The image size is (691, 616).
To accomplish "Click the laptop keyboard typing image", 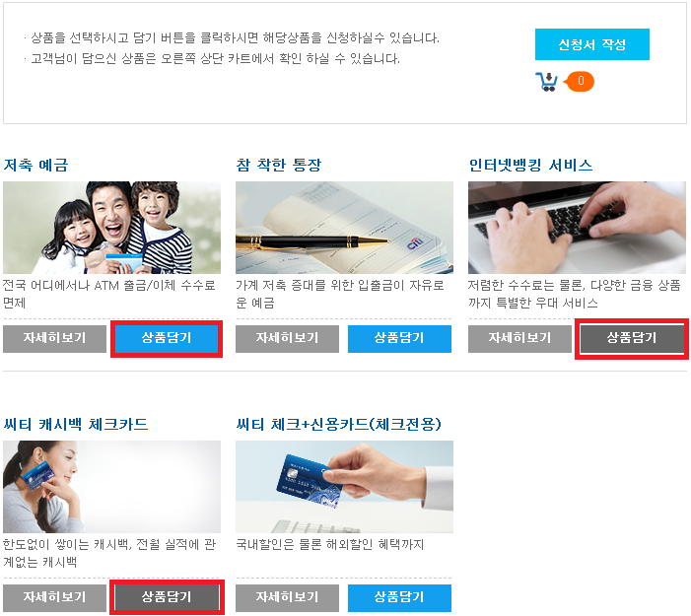I will click(x=577, y=228).
